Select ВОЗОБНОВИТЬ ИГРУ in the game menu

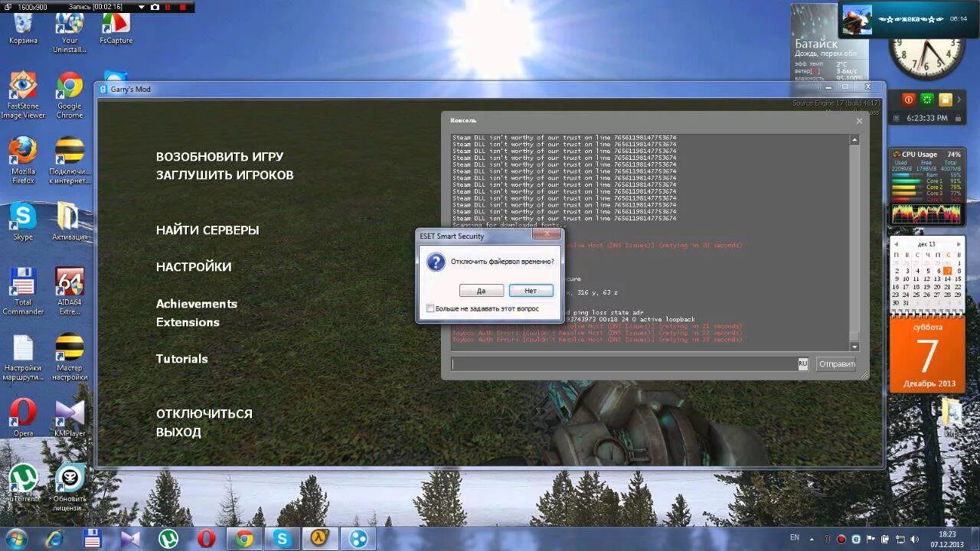pos(220,157)
